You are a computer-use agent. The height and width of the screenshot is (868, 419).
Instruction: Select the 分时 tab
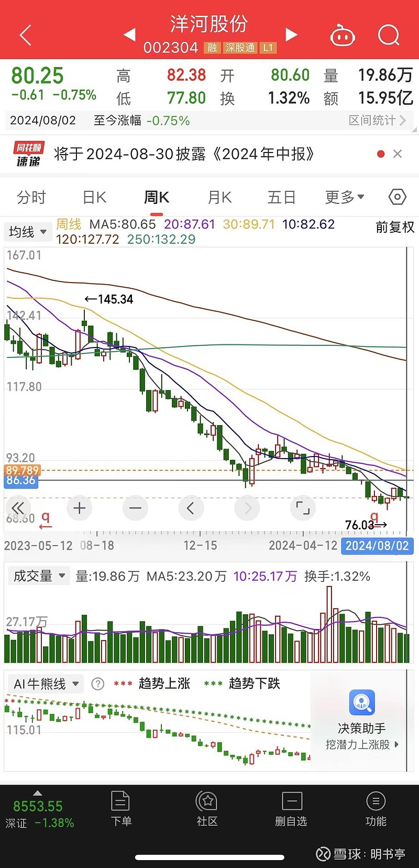pos(31,197)
